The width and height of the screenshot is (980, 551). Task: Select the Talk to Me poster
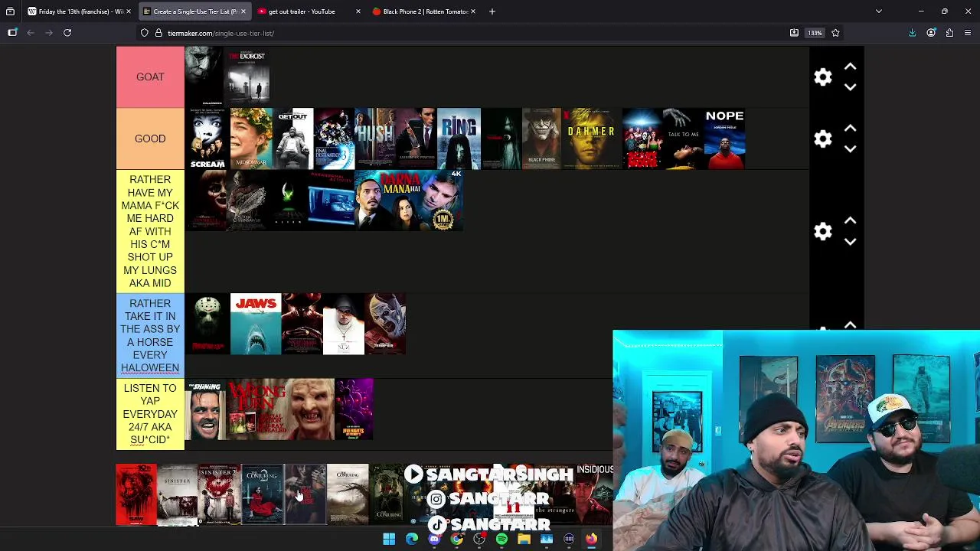click(x=683, y=139)
